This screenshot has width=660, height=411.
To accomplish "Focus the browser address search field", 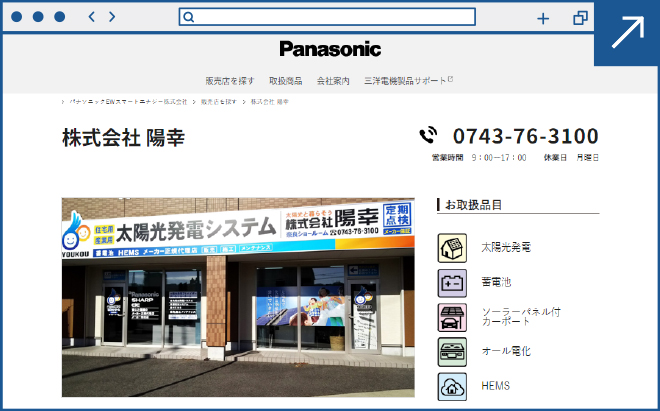I will pyautogui.click(x=327, y=17).
